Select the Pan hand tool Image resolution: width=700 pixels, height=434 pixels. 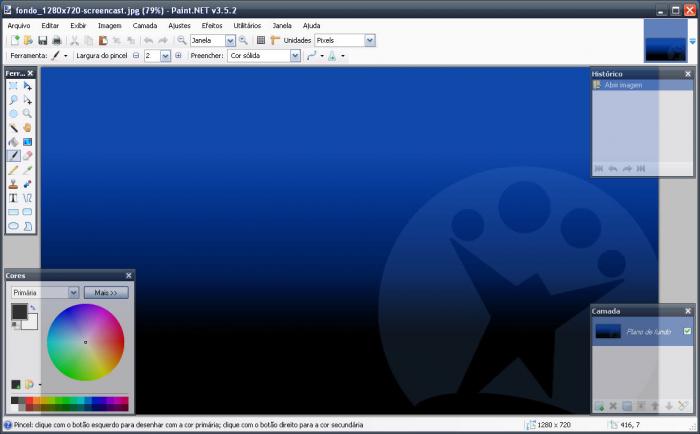28,128
